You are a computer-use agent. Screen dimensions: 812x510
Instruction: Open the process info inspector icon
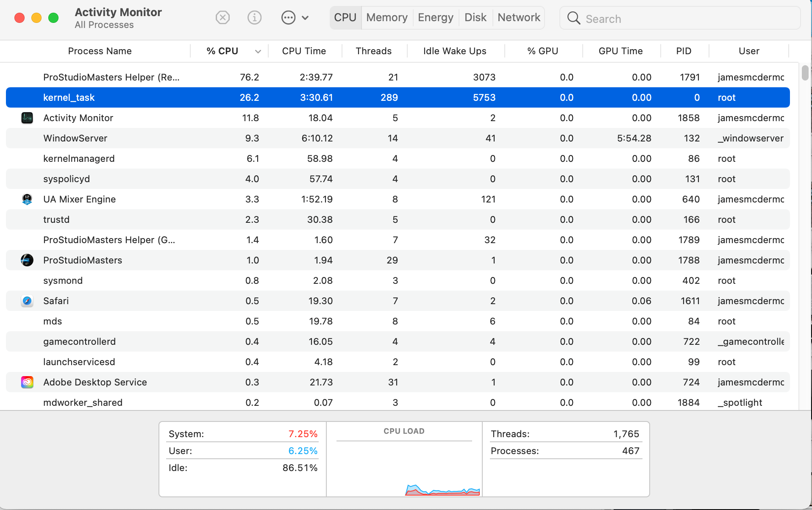254,18
